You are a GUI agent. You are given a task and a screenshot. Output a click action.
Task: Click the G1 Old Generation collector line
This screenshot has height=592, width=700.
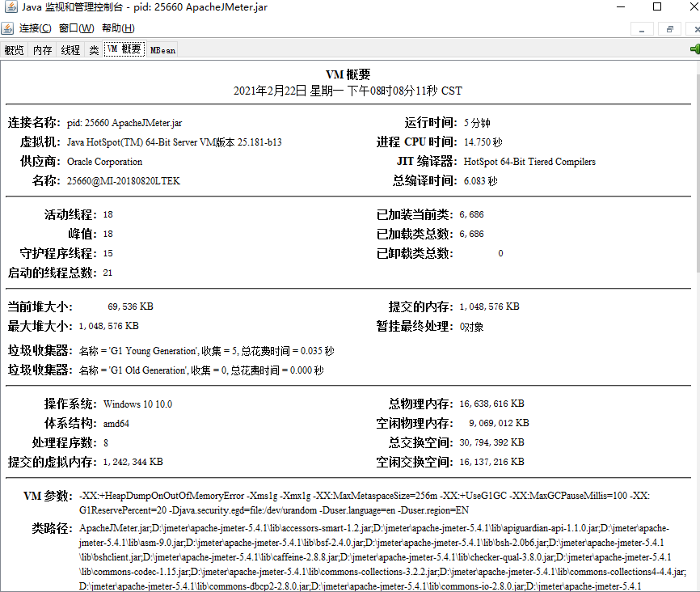201,370
